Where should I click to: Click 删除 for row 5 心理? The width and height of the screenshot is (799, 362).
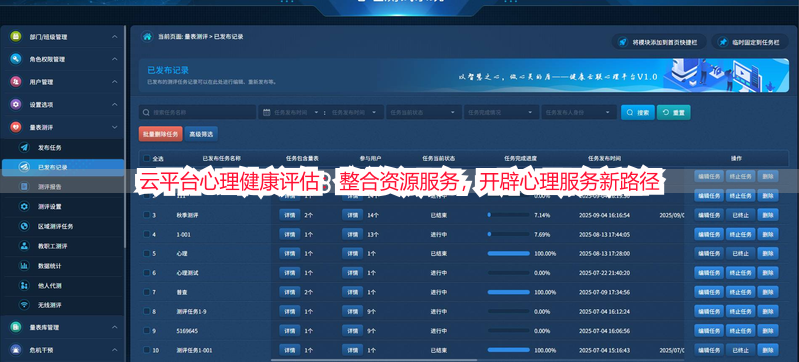pos(768,253)
